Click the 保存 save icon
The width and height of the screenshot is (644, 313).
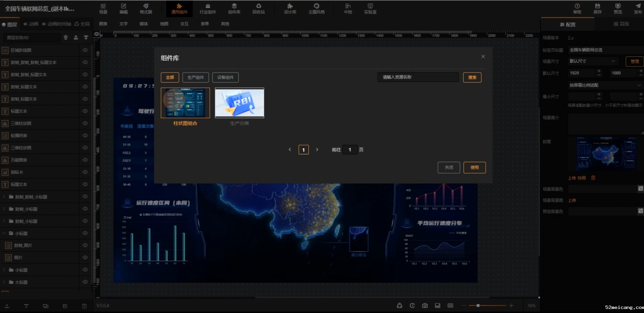(x=597, y=8)
